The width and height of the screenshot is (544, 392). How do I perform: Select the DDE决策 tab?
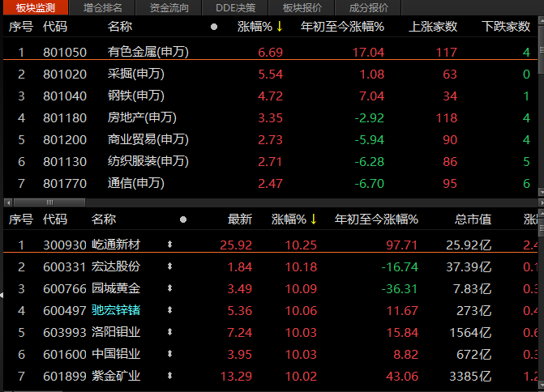[x=236, y=7]
